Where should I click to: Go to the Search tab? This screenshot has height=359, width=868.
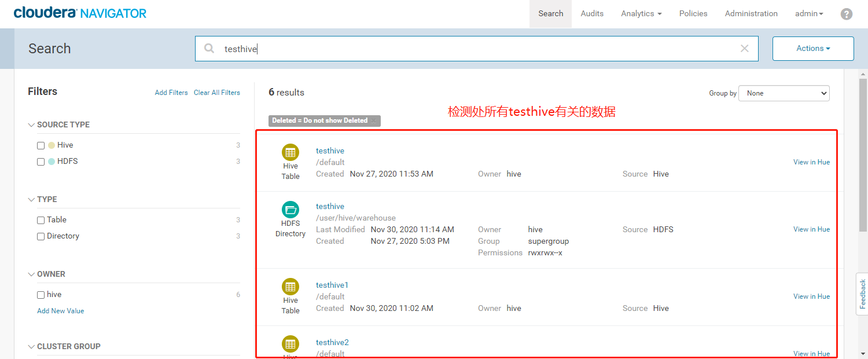click(x=550, y=13)
